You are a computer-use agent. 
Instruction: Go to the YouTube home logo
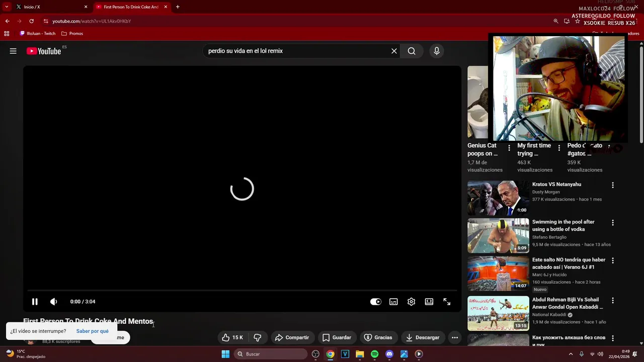[44, 51]
